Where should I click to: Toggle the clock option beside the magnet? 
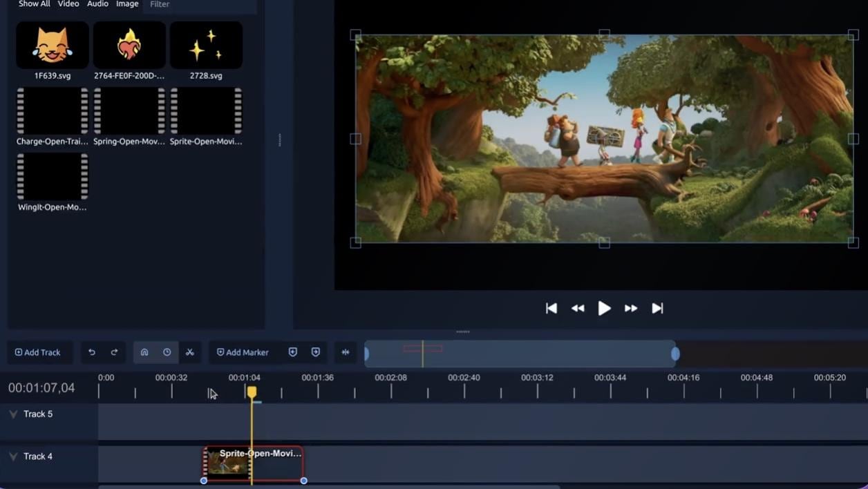tap(167, 352)
